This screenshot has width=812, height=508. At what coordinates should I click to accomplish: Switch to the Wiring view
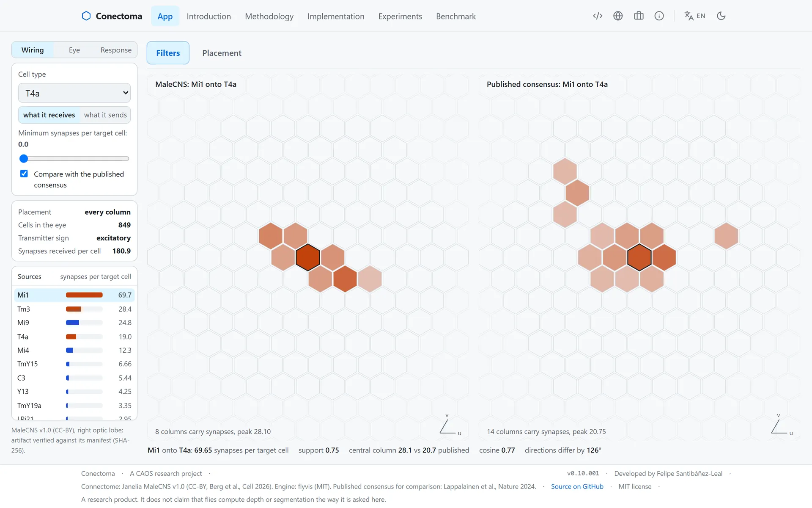pyautogui.click(x=33, y=50)
